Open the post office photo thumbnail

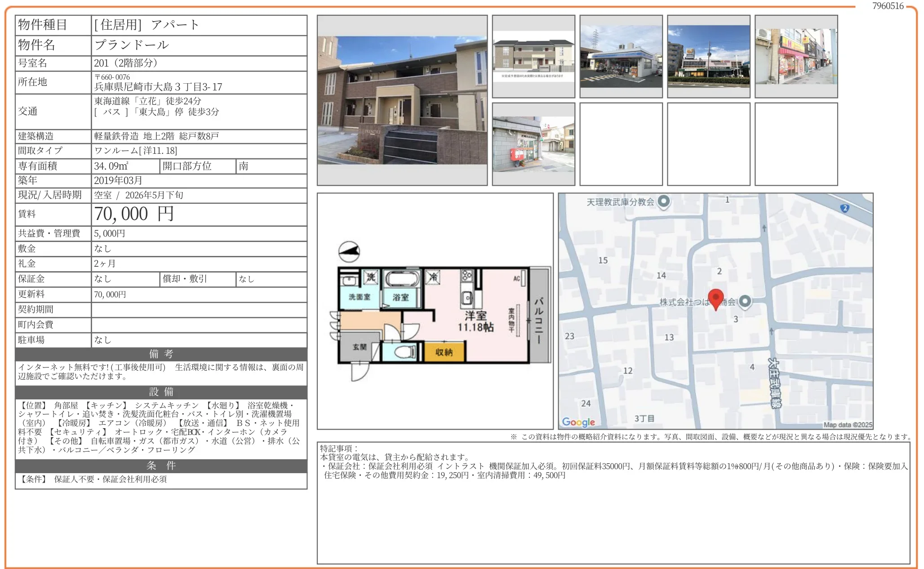533,144
